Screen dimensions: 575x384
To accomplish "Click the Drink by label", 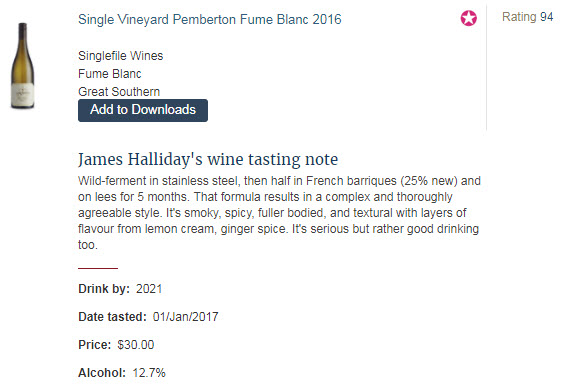I will (x=104, y=289).
